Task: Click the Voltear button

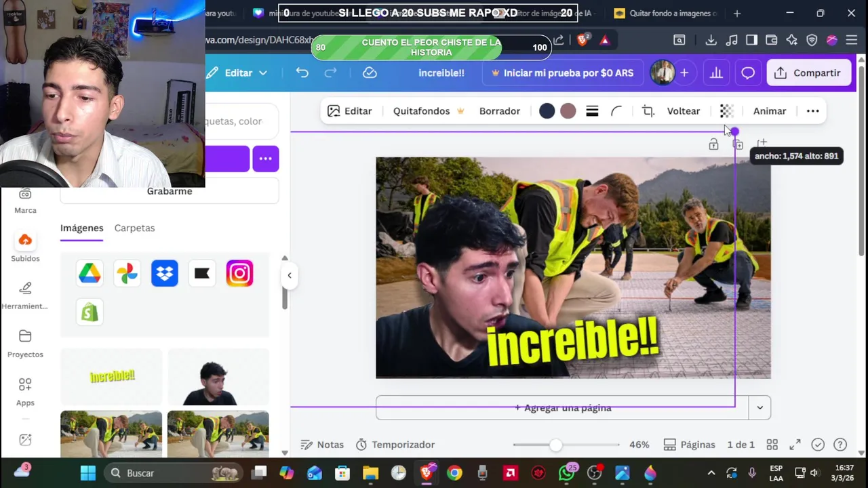Action: pyautogui.click(x=684, y=111)
